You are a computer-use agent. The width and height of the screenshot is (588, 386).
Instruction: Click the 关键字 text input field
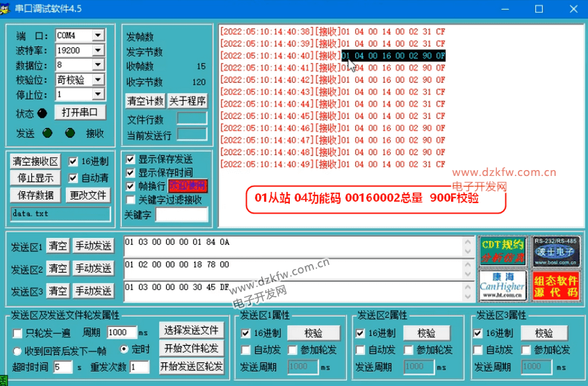(x=181, y=215)
